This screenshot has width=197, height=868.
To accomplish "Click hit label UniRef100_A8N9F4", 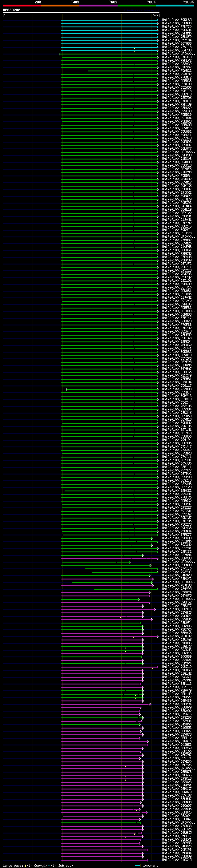I will (177, 623).
